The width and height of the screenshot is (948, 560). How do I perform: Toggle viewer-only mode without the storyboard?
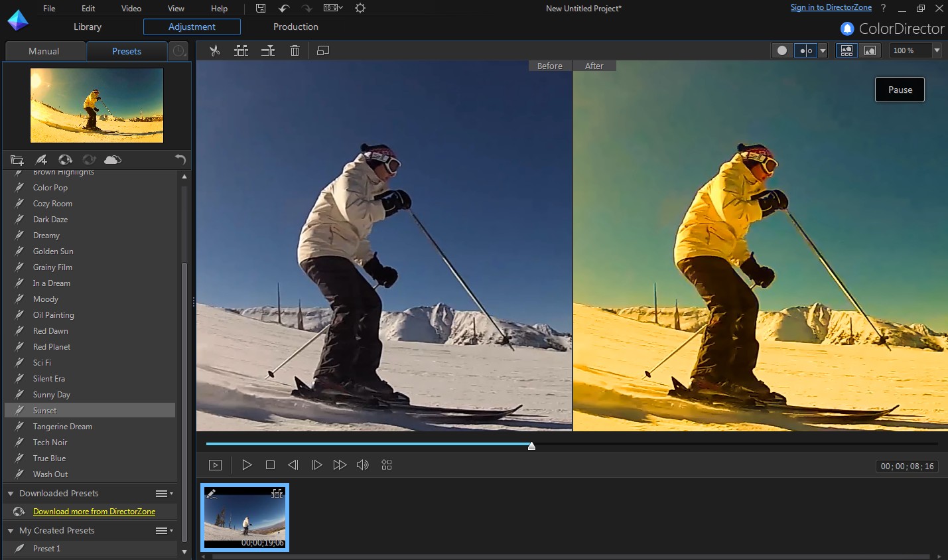870,51
